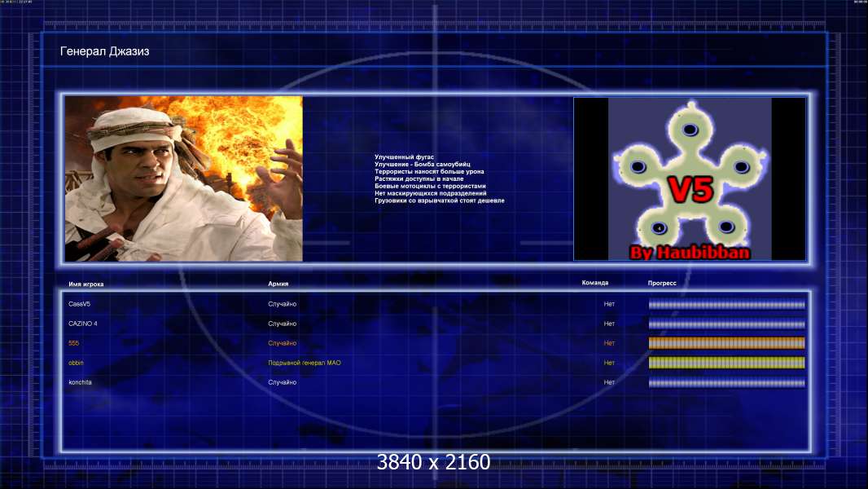
Task: Click orange progress bar of player 555
Action: click(727, 343)
